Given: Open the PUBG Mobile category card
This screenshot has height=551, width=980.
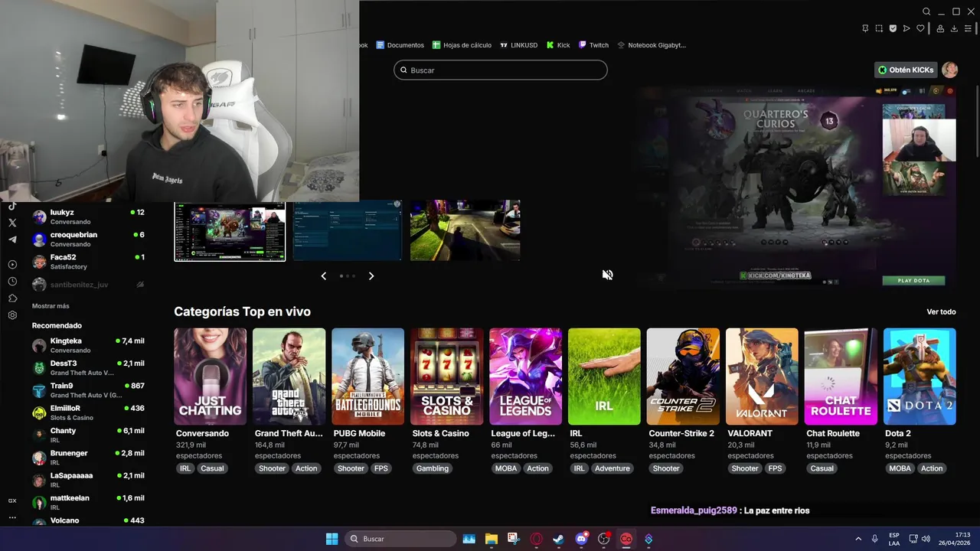Looking at the screenshot, I should click(x=367, y=377).
